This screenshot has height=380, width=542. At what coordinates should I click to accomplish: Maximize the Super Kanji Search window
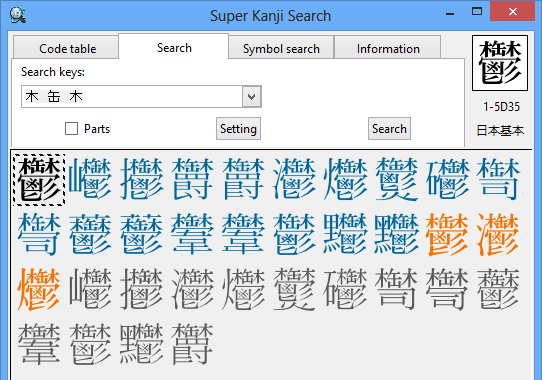(477, 11)
